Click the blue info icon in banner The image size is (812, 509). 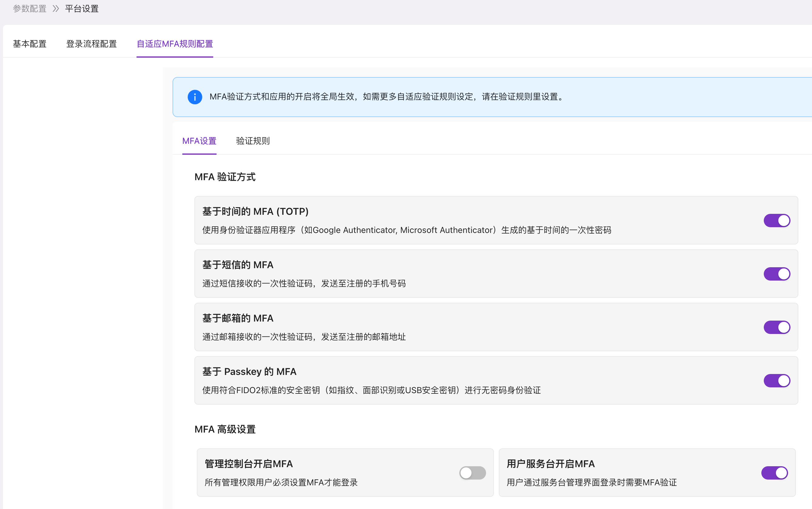coord(195,97)
